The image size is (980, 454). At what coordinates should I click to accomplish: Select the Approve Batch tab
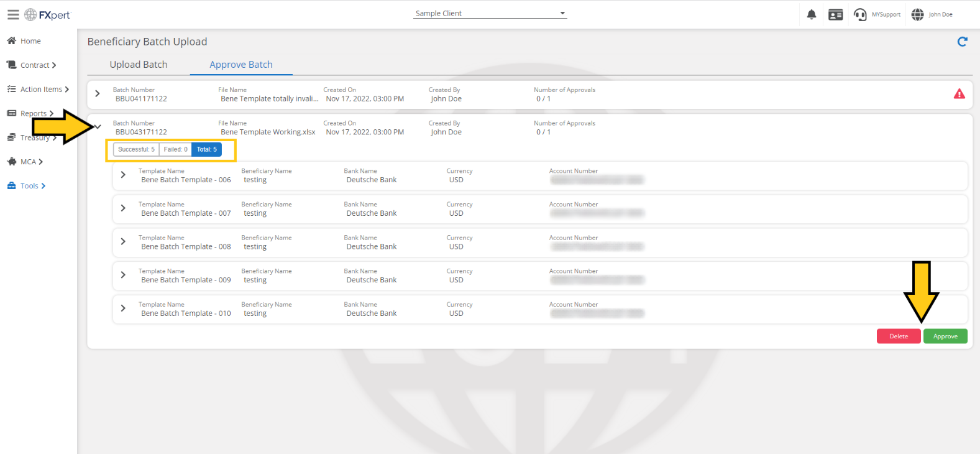click(x=241, y=65)
